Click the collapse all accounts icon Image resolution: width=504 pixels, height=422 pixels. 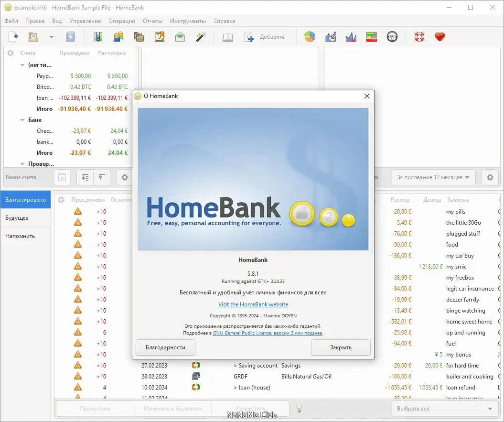[x=101, y=177]
